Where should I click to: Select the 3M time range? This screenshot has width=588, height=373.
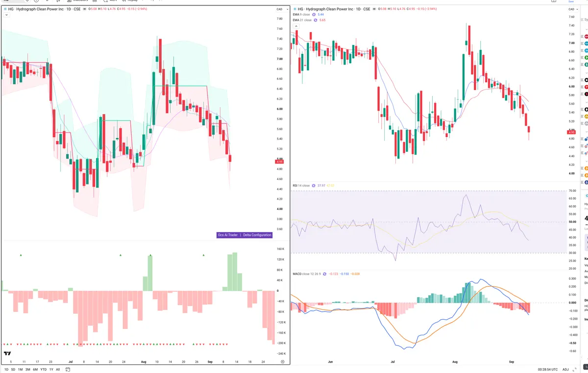click(x=28, y=370)
